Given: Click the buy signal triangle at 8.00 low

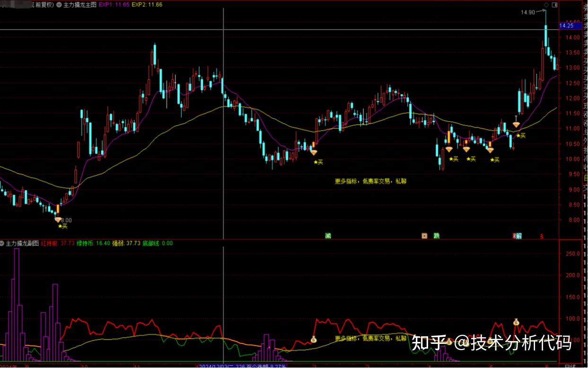Looking at the screenshot, I should tap(58, 219).
